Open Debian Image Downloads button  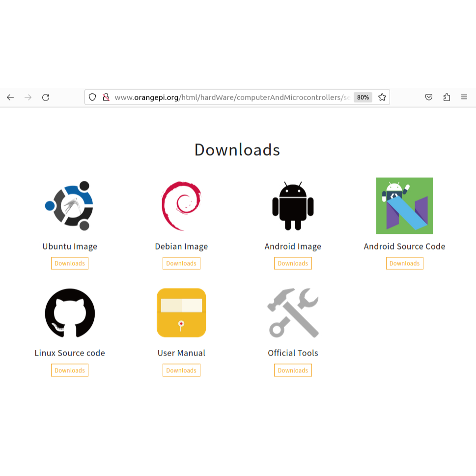(181, 263)
